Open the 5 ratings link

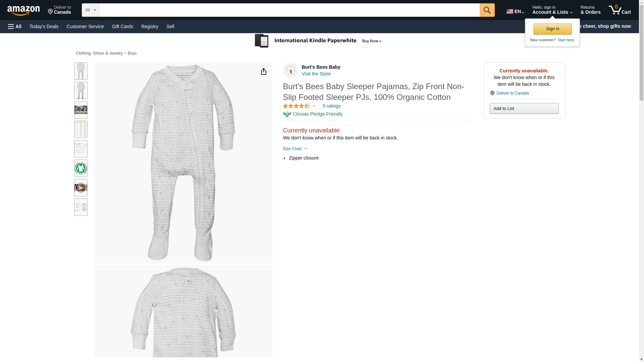pos(331,106)
